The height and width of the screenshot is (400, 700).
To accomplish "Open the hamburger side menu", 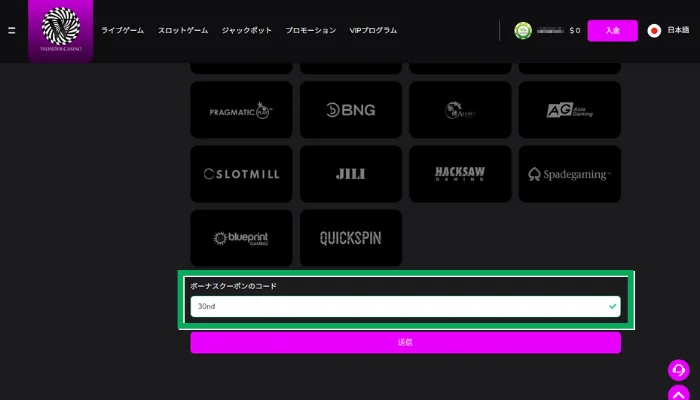I will (12, 30).
